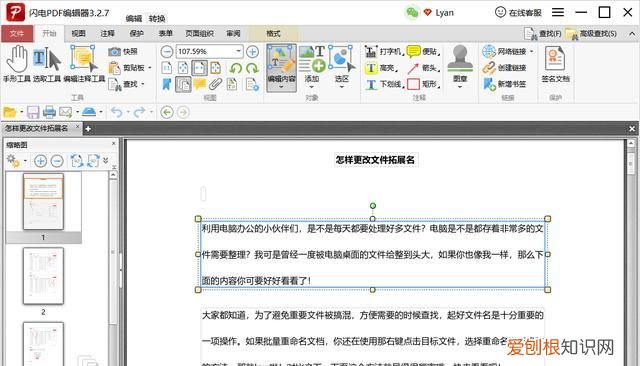Expand the Selection (选区) dropdown

click(342, 87)
